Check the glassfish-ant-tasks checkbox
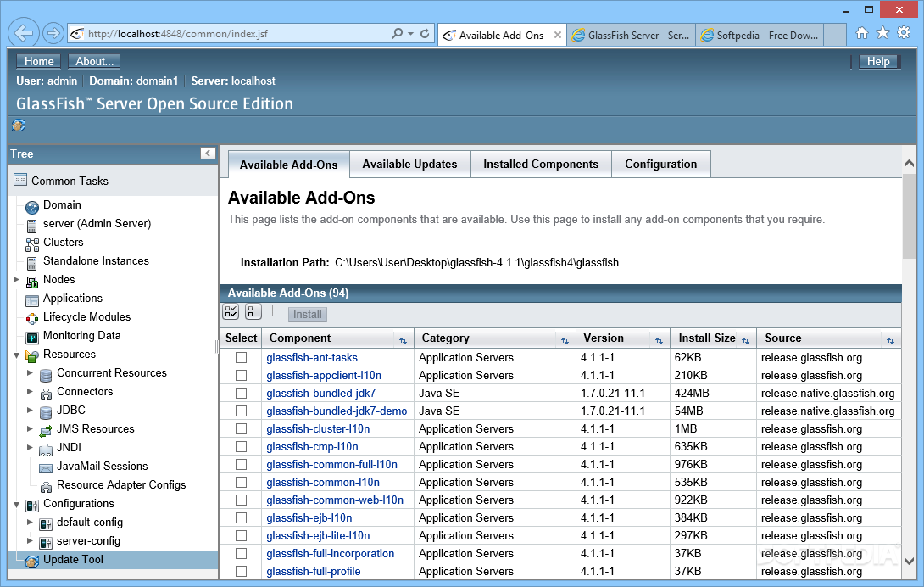The width and height of the screenshot is (924, 587). point(241,357)
